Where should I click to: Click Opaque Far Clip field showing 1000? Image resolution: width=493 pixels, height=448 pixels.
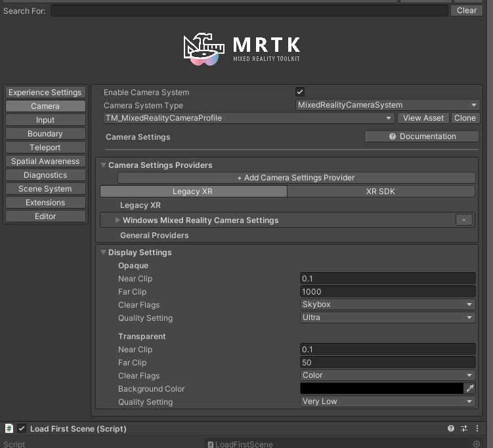coord(388,292)
